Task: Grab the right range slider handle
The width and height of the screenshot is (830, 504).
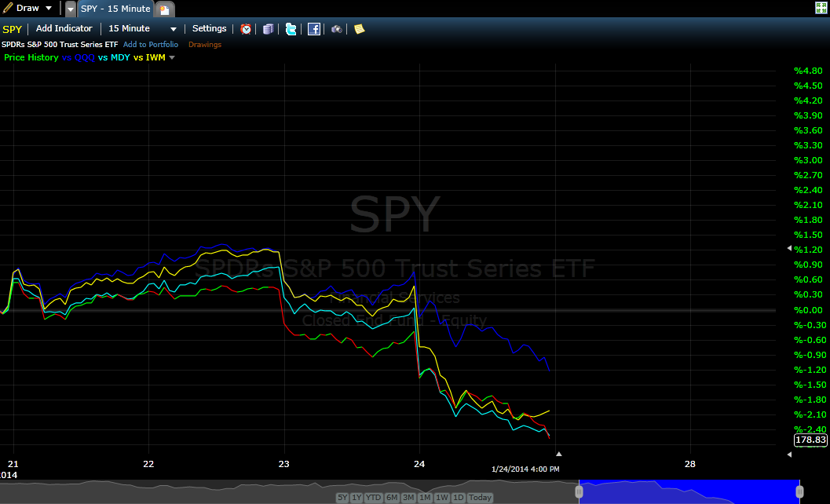Action: pos(800,491)
